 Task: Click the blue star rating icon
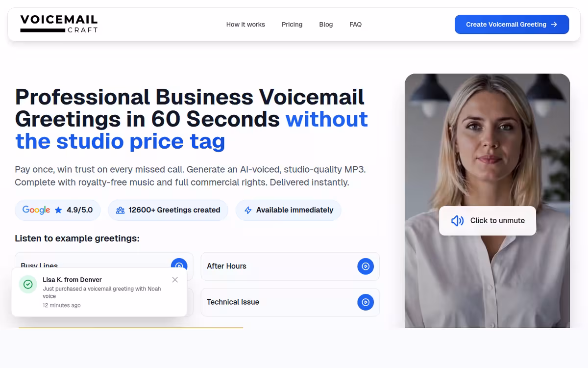(58, 210)
